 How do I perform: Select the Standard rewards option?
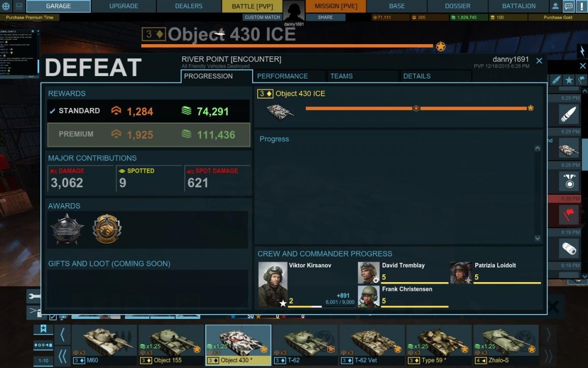(x=148, y=111)
